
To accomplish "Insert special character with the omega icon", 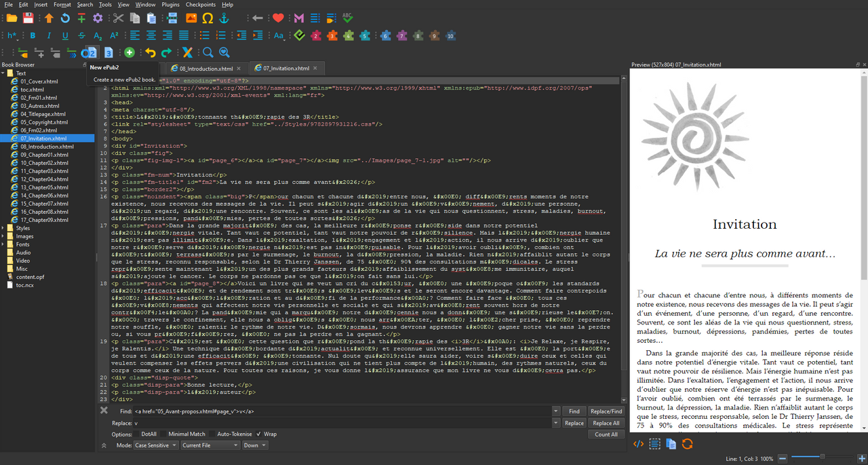I will tap(208, 18).
